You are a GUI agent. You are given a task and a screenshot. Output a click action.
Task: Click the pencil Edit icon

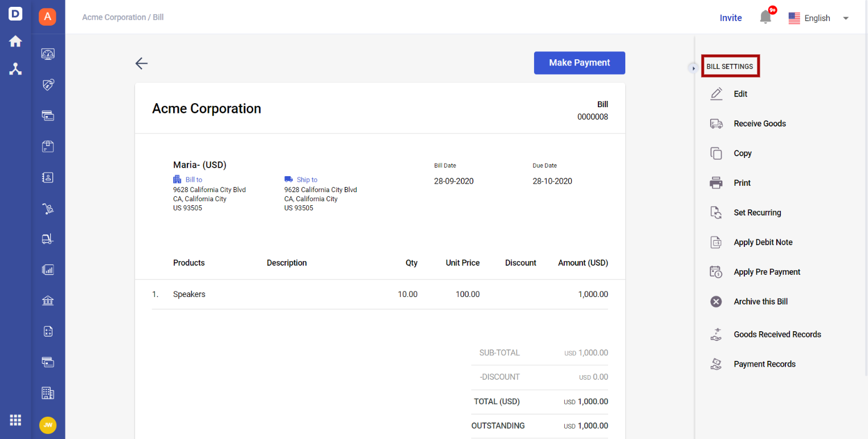[x=716, y=94]
